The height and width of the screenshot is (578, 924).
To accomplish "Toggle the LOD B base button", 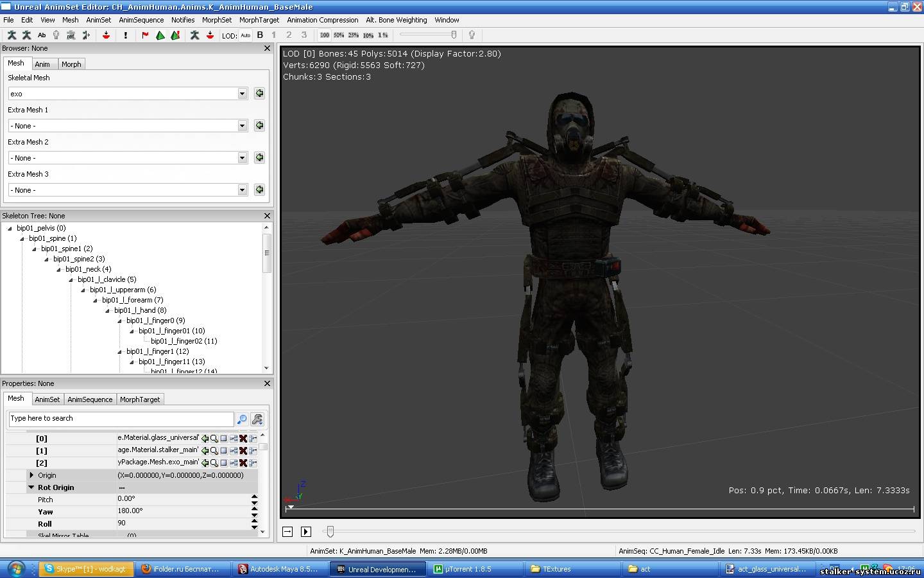I will point(260,35).
